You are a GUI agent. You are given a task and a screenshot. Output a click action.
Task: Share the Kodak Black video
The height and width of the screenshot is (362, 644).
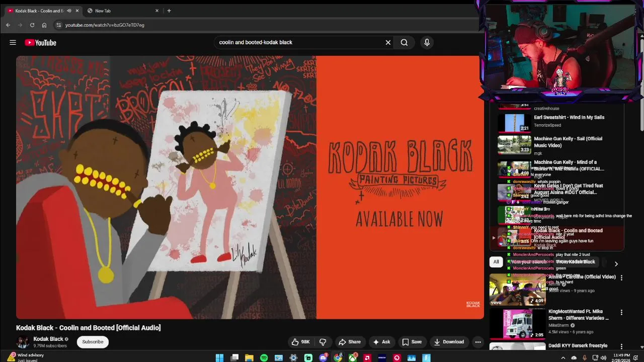coord(350,342)
